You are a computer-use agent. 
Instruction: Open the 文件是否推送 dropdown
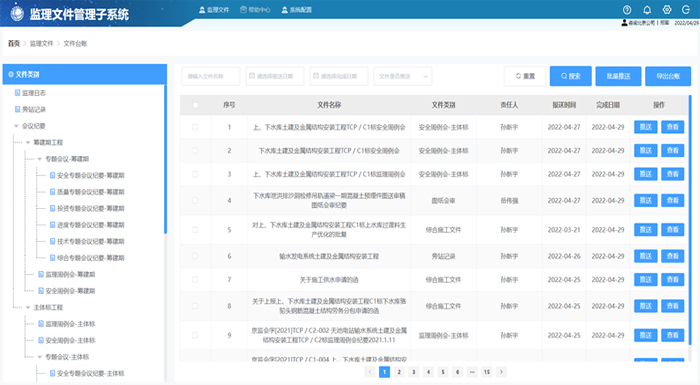[403, 76]
